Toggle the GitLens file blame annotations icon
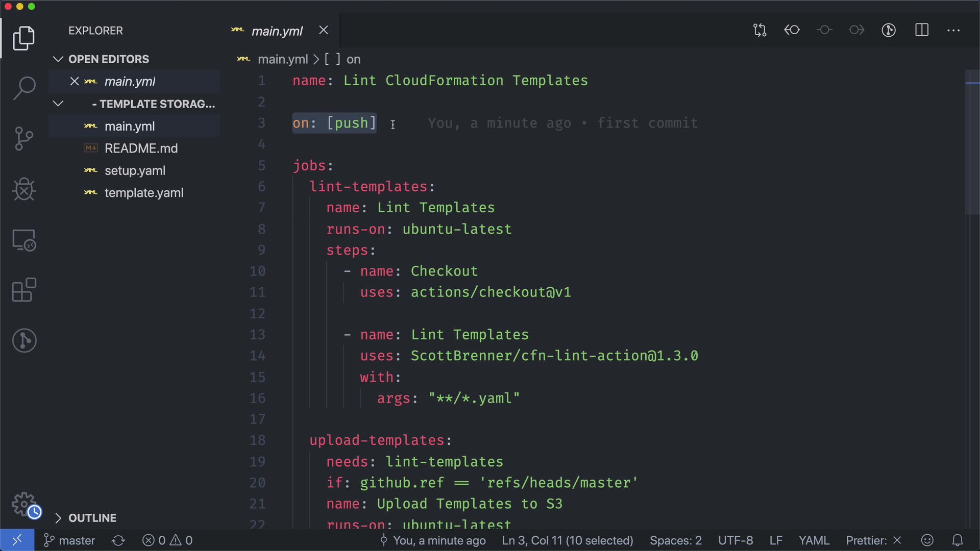 pyautogui.click(x=889, y=31)
